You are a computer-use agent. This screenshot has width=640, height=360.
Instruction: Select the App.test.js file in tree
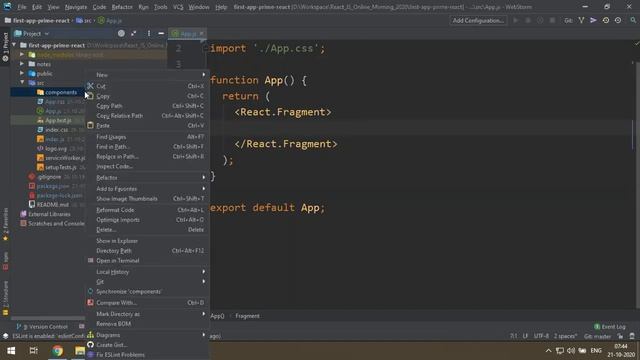58,120
